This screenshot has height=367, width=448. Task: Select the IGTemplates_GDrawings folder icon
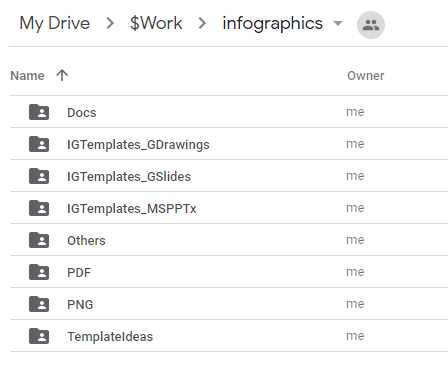39,144
